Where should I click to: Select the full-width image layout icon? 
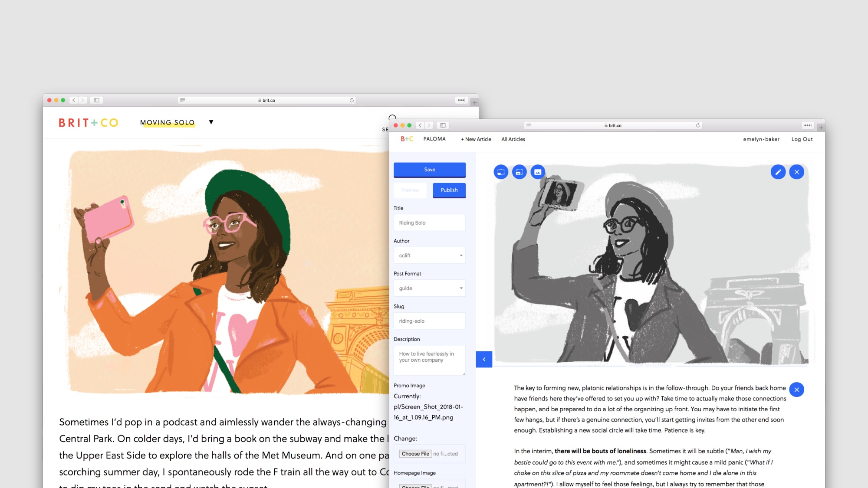[x=538, y=172]
